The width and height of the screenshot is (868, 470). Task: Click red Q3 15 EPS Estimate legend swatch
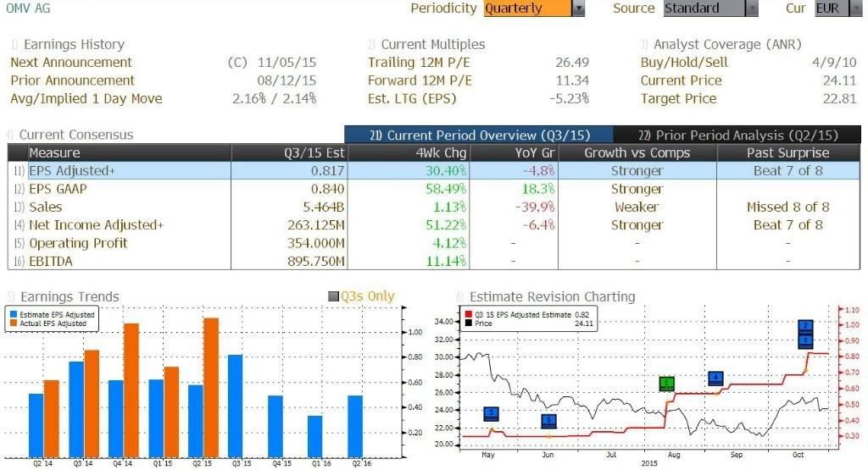(468, 315)
